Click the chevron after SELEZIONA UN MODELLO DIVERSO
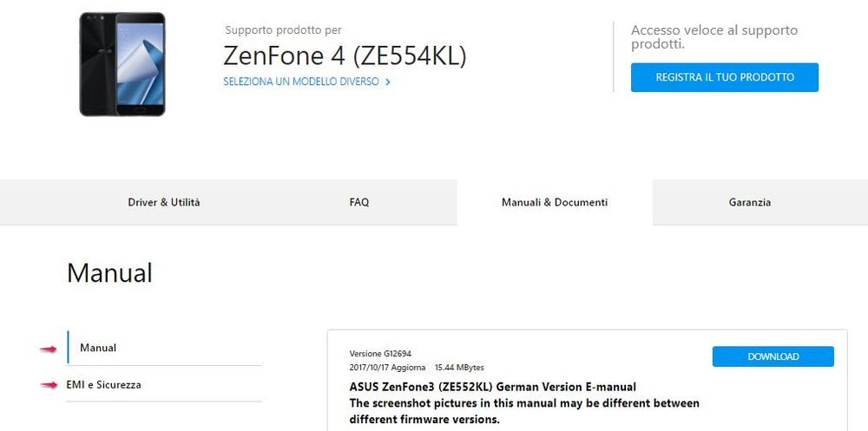 pos(387,82)
